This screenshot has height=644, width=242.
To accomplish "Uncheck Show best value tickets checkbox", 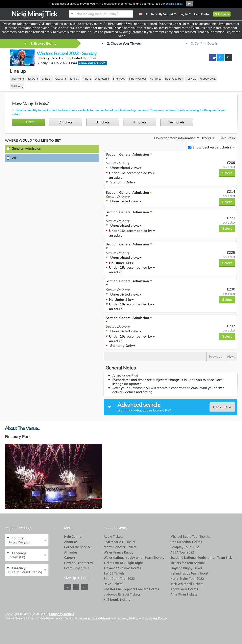I will point(190,147).
